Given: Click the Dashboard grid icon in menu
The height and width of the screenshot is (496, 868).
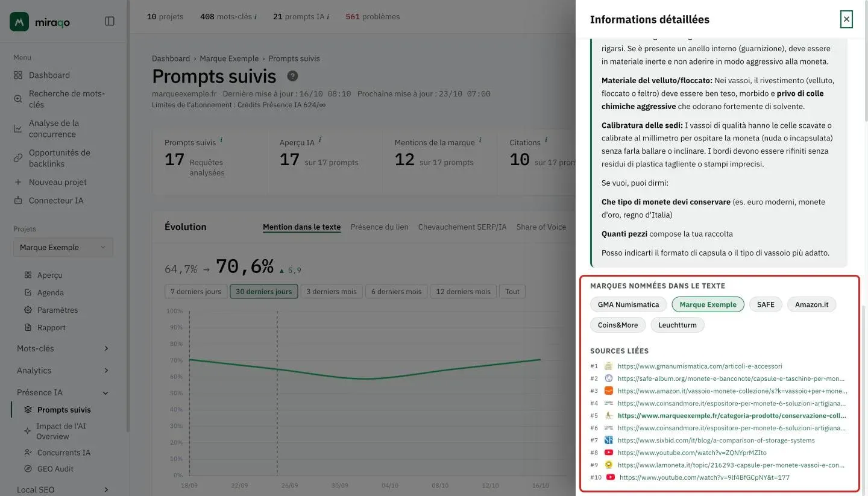Looking at the screenshot, I should pos(17,75).
